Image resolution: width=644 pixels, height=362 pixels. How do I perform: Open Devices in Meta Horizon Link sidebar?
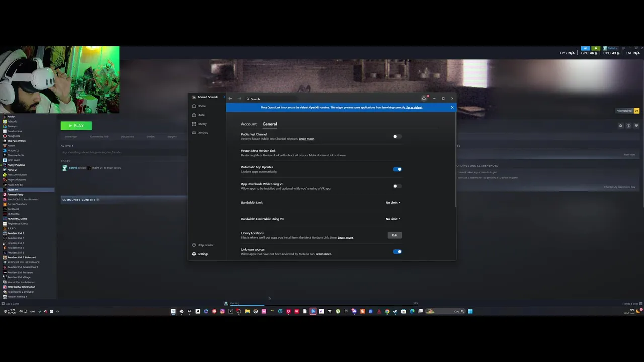pyautogui.click(x=200, y=133)
